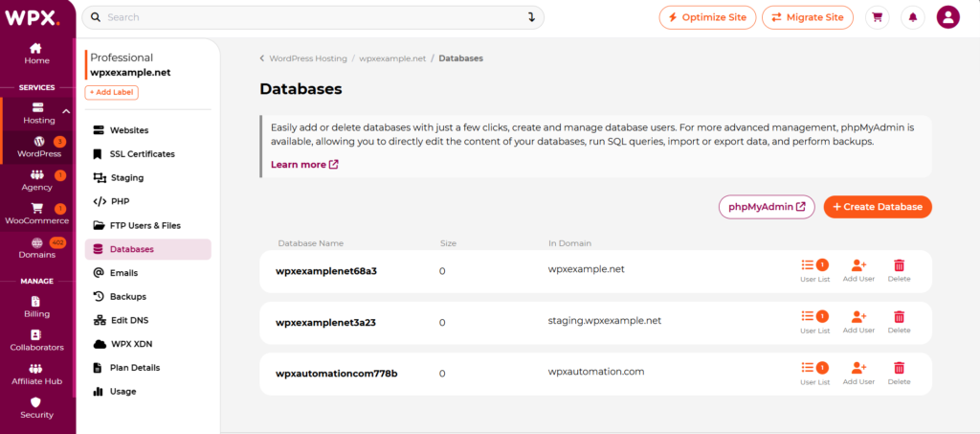
Task: Add User to wpxexamplenet3a23
Action: tap(858, 322)
